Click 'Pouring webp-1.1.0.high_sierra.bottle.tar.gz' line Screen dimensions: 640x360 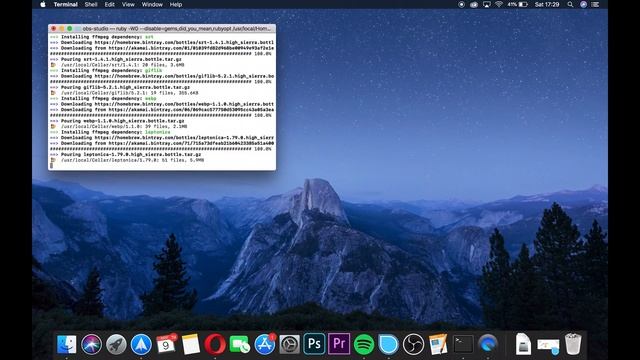117,121
